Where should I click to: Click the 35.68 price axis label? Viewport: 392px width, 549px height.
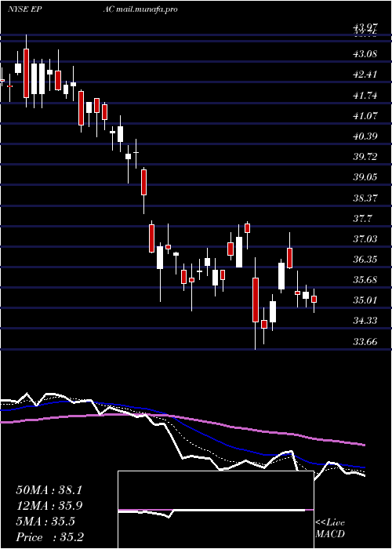pos(365,280)
